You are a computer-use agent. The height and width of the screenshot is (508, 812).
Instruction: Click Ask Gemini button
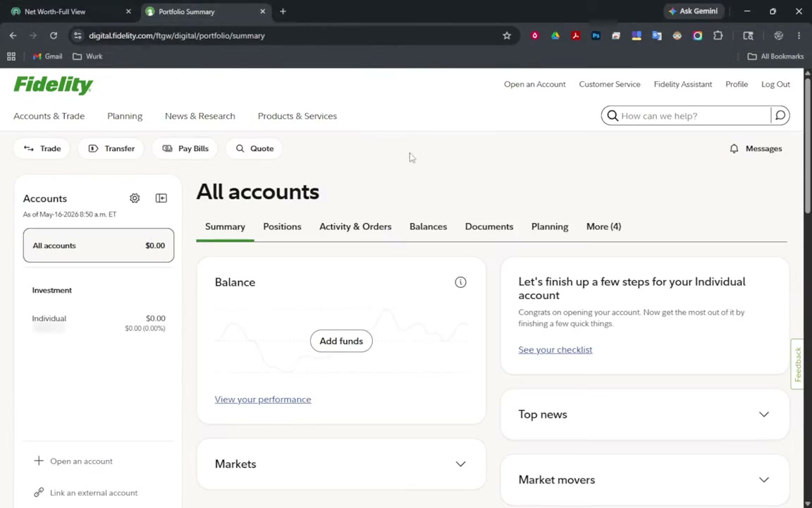tap(694, 11)
